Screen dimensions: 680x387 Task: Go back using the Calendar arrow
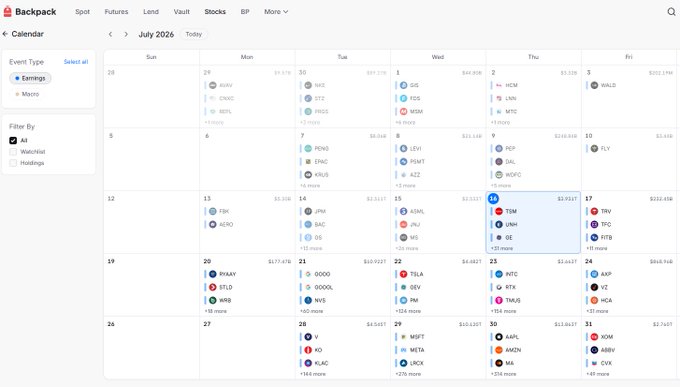tap(5, 34)
